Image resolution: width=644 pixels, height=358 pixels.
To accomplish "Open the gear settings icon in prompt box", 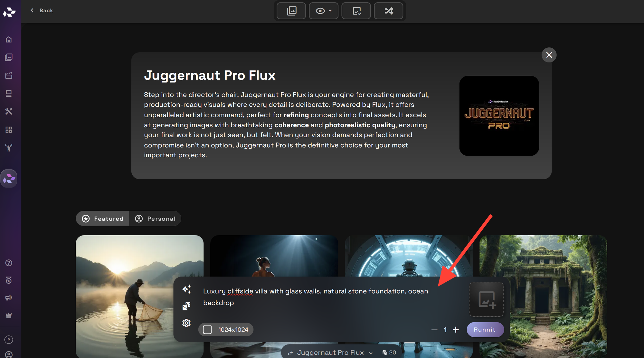I will 186,323.
